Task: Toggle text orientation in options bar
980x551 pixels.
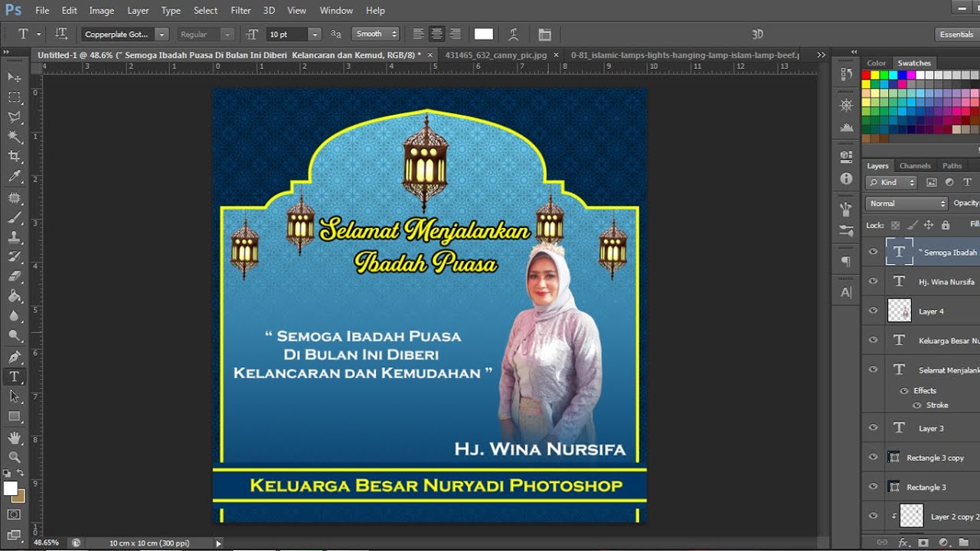Action: click(62, 34)
